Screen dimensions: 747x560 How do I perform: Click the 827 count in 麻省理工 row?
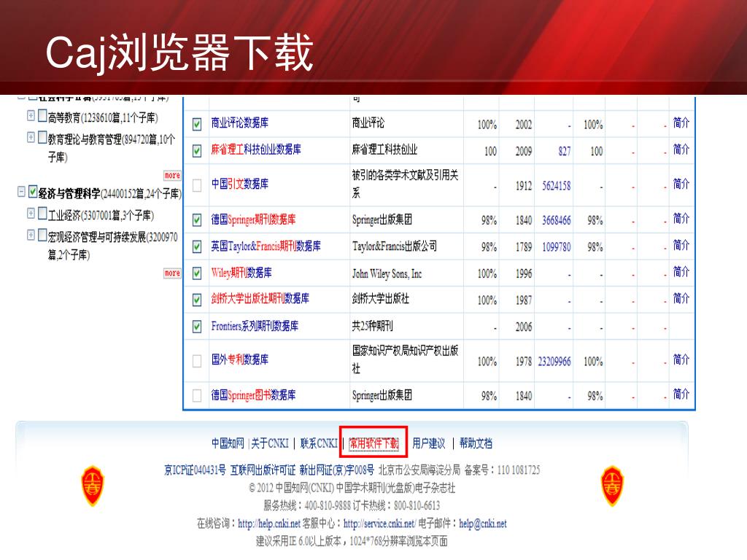point(565,152)
